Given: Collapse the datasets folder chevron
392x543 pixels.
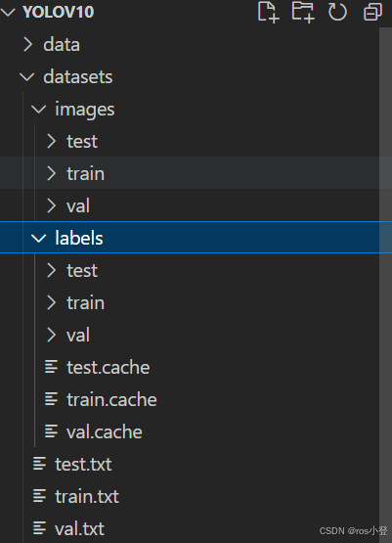Looking at the screenshot, I should point(27,77).
